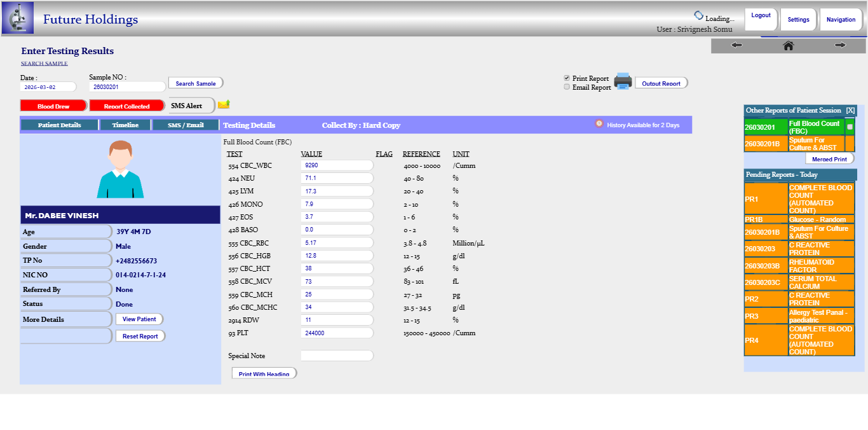
Task: Close the Other Reports of Patient Session panel
Action: point(850,111)
